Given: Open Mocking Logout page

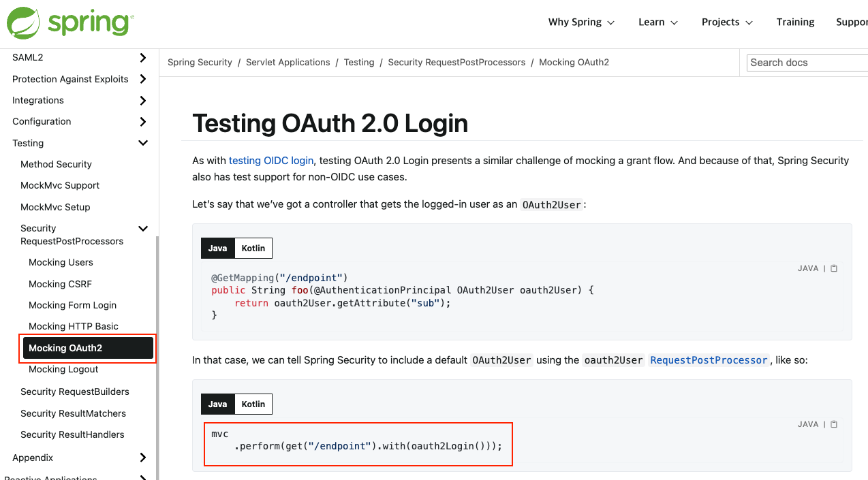Looking at the screenshot, I should [63, 369].
